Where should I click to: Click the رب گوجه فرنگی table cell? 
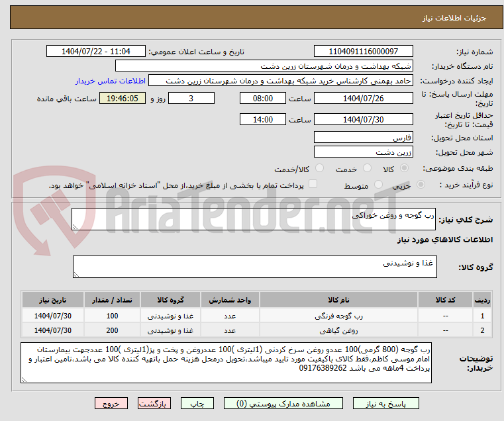click(339, 316)
